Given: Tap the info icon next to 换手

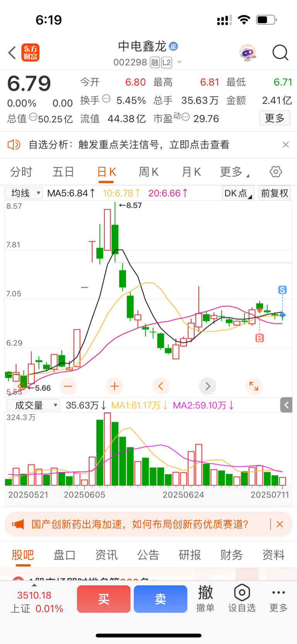Looking at the screenshot, I should click(x=106, y=99).
